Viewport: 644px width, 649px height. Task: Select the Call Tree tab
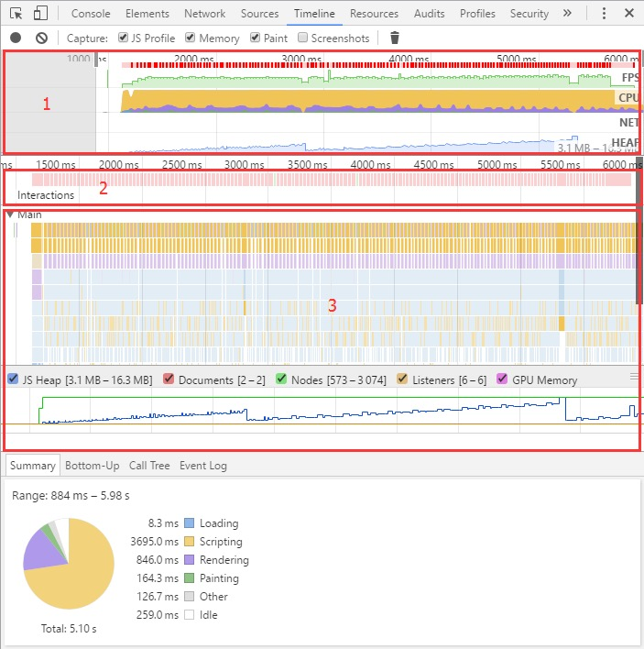pos(149,466)
